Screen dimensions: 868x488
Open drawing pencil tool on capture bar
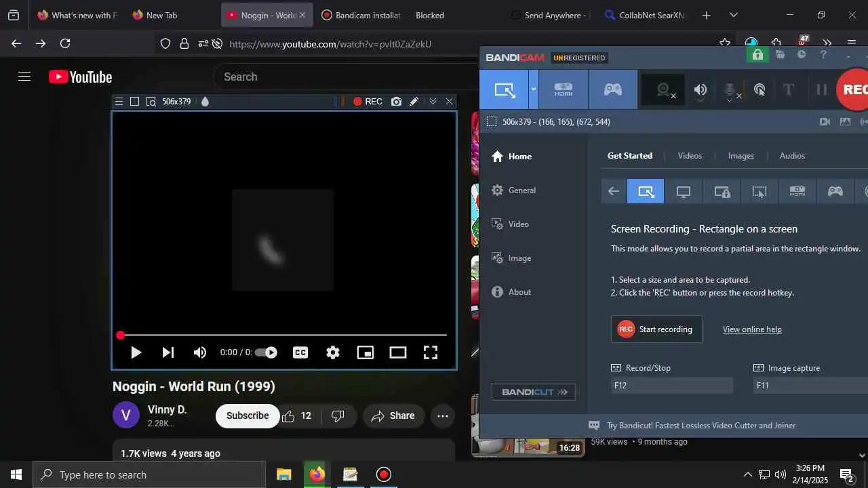click(414, 102)
